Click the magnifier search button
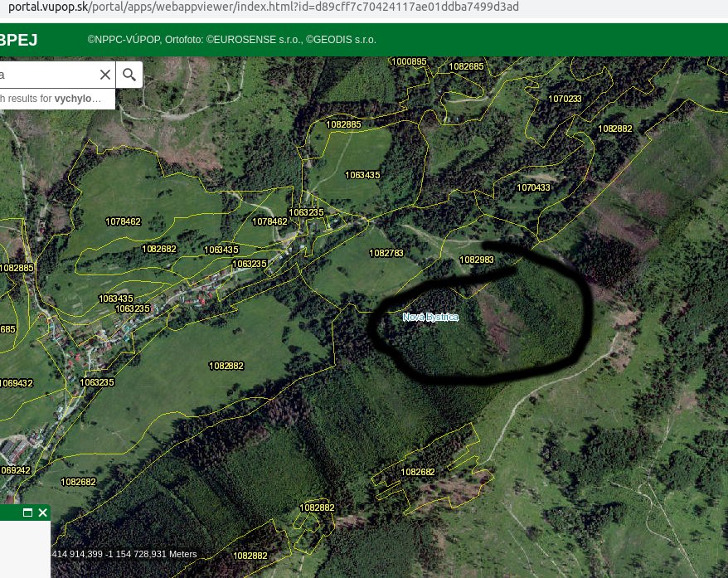The height and width of the screenshot is (578, 728). coord(129,75)
